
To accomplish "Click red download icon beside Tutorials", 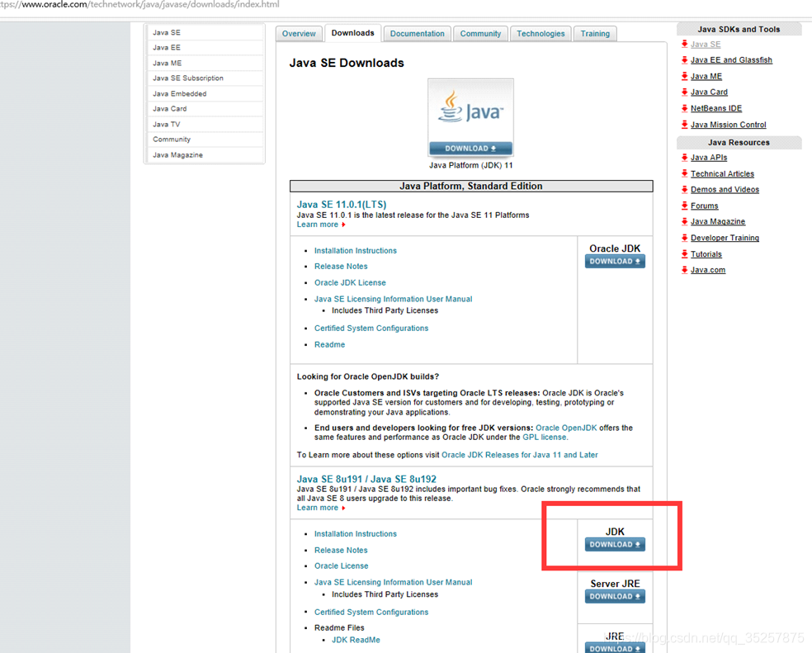I will click(x=685, y=254).
